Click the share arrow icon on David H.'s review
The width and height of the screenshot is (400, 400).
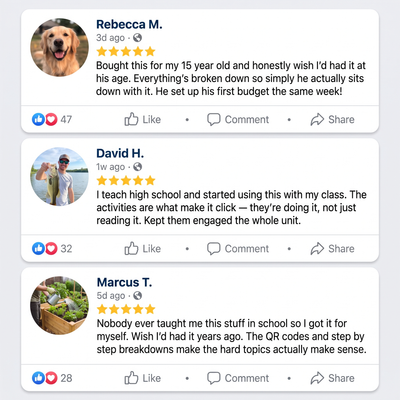[317, 249]
